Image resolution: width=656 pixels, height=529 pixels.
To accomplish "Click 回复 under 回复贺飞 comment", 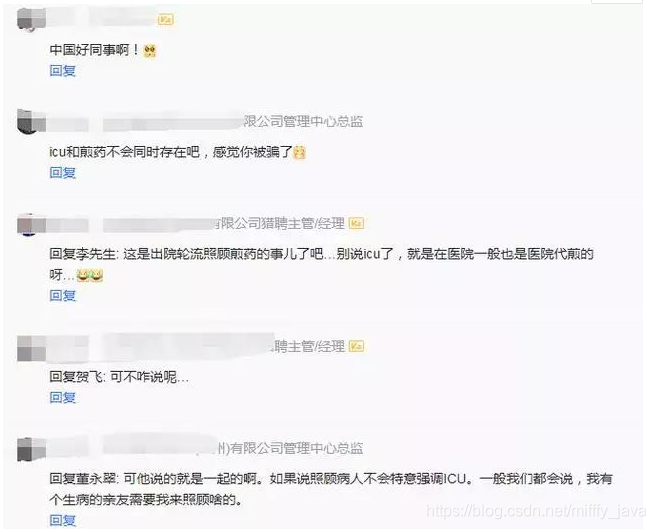I will coord(63,397).
